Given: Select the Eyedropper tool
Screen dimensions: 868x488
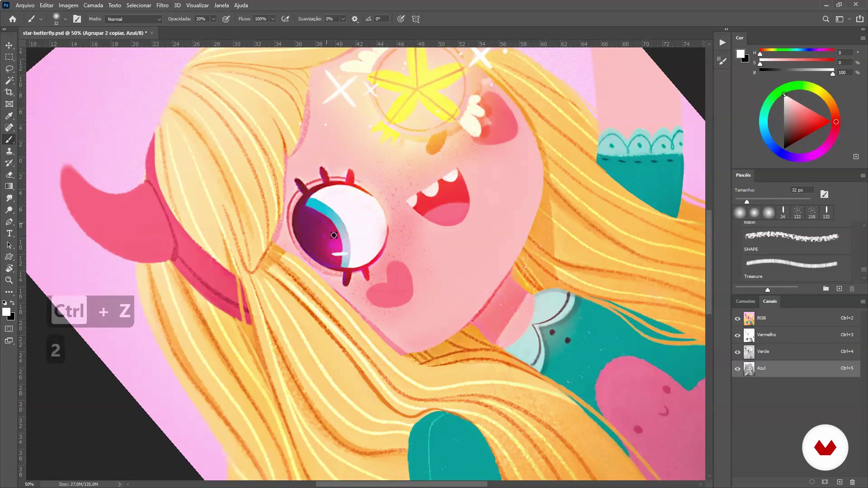Looking at the screenshot, I should click(9, 116).
